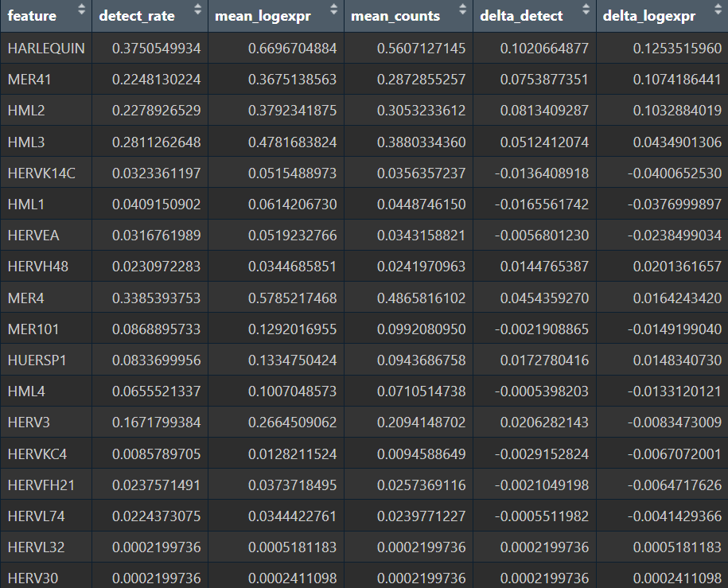
Task: Click mean_logexpr value 0.4781683824
Action: pyautogui.click(x=292, y=142)
